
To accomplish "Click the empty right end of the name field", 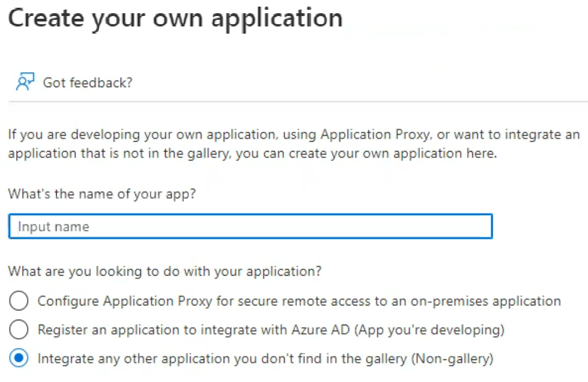I will pyautogui.click(x=450, y=226).
